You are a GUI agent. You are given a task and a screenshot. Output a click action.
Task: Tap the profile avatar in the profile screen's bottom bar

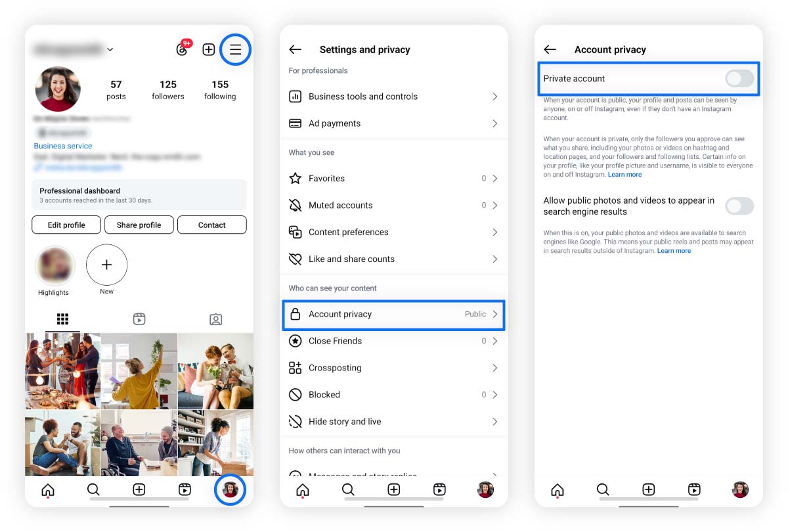230,489
